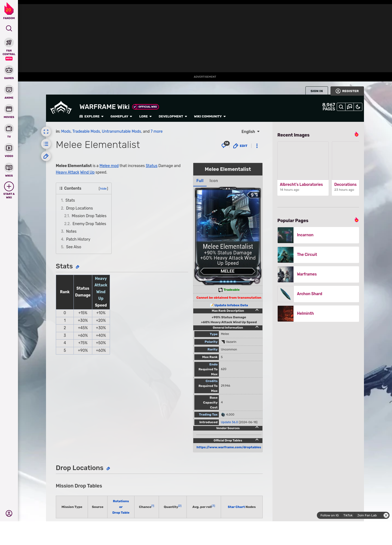The height and width of the screenshot is (545, 392).
Task: Click the Register button
Action: (x=347, y=91)
